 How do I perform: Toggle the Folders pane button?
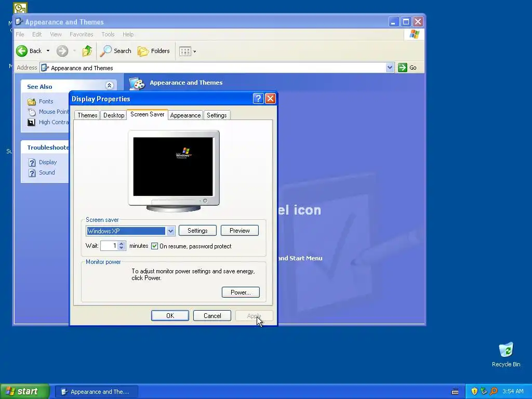click(x=154, y=51)
